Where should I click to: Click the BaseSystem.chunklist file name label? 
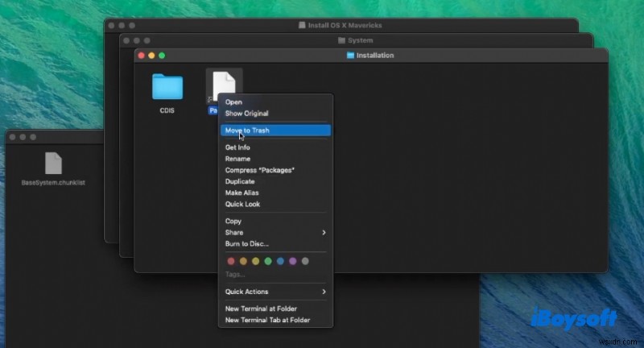(x=53, y=182)
